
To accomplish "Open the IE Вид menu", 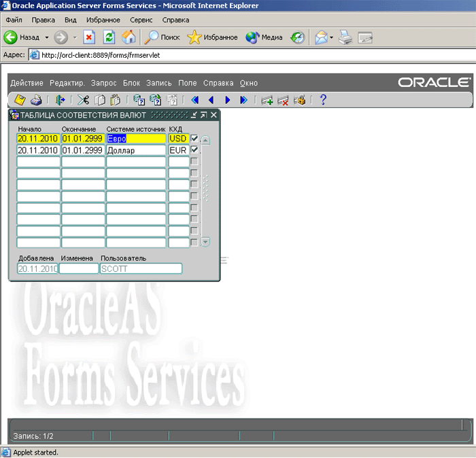I will coord(71,20).
